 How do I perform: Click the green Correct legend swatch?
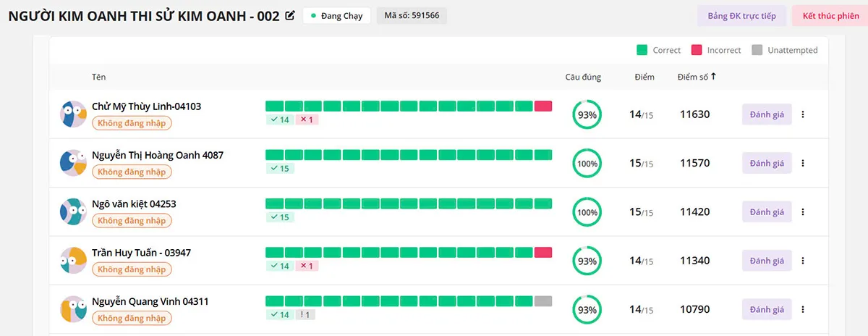coord(642,50)
